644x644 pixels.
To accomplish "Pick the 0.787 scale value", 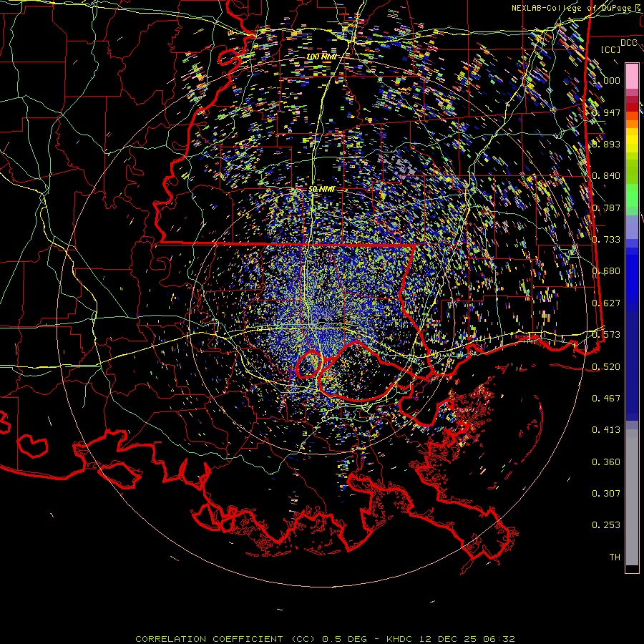I will point(606,208).
